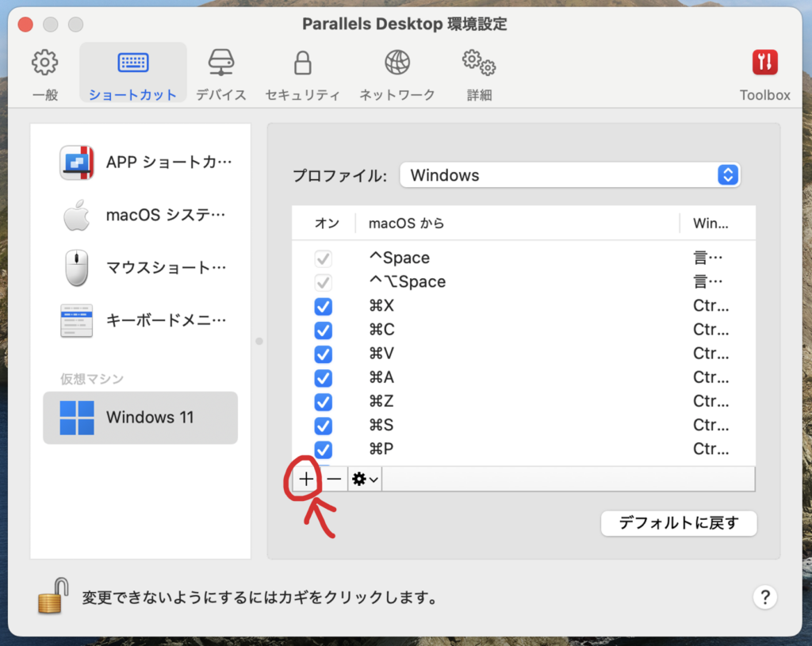Open the Toolbox tab label

(x=765, y=95)
